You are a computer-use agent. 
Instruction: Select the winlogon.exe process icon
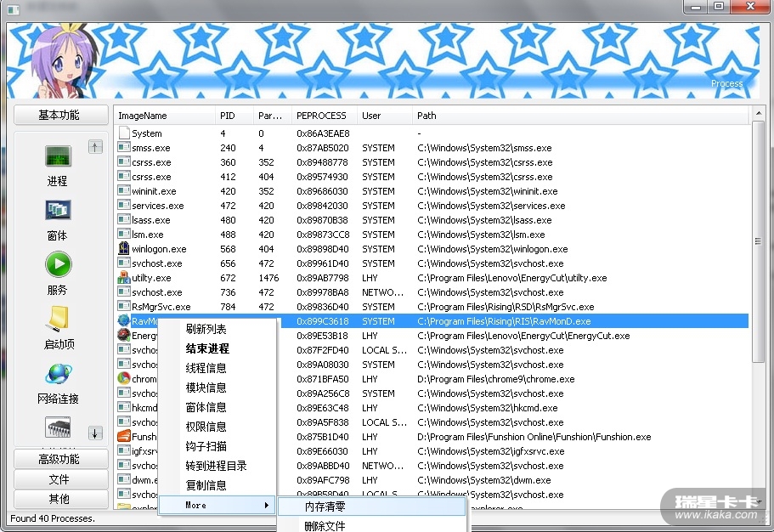coord(124,248)
